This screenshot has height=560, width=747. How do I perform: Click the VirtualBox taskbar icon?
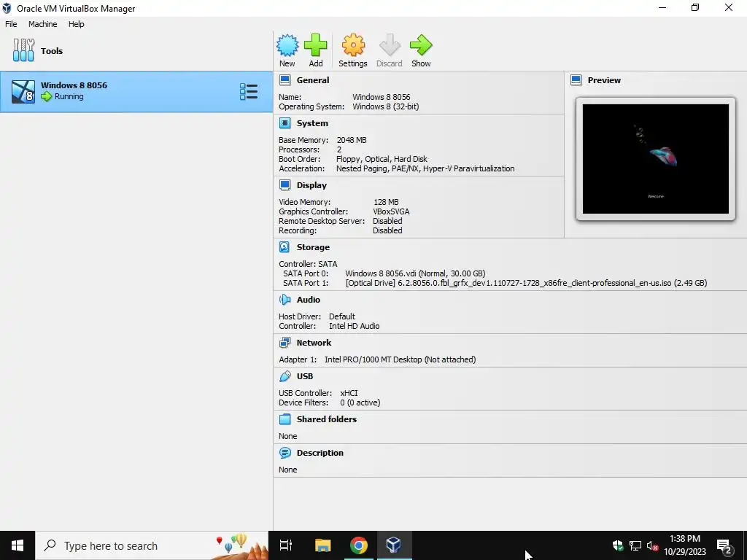point(393,545)
